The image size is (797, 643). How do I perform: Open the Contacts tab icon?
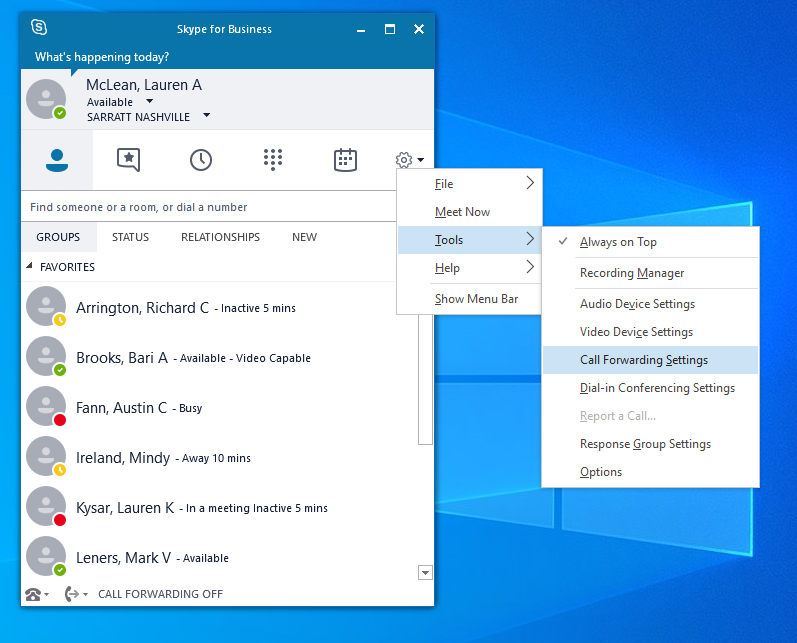pos(57,160)
